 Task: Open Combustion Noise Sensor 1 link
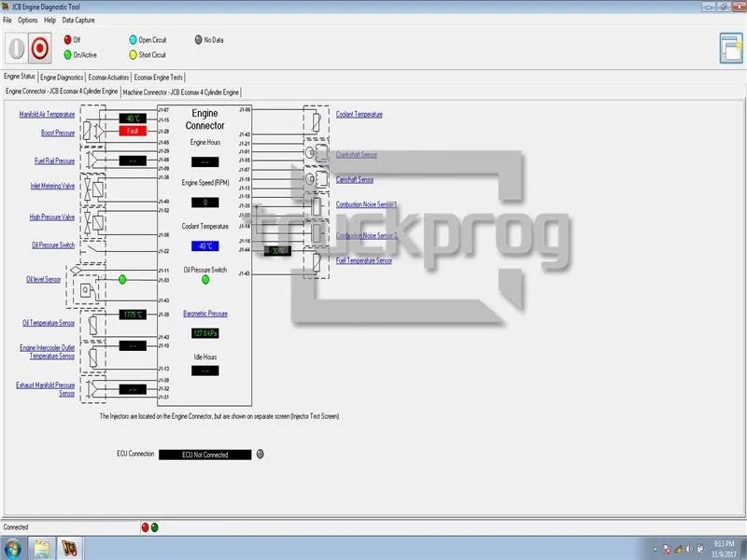(x=366, y=204)
